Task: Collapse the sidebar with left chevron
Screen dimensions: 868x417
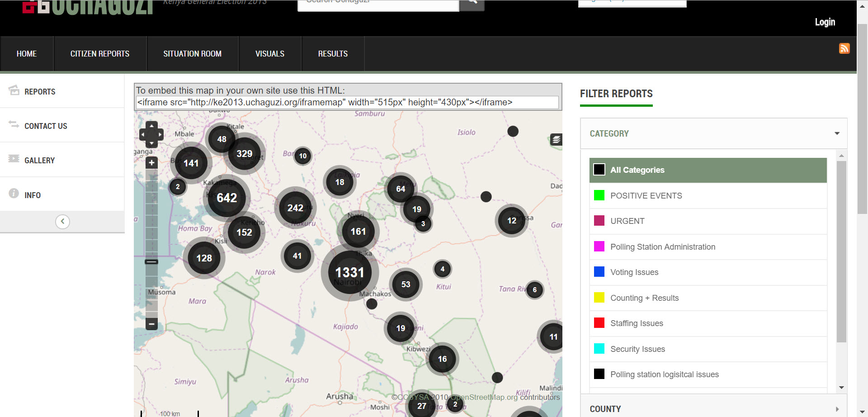Action: (62, 222)
